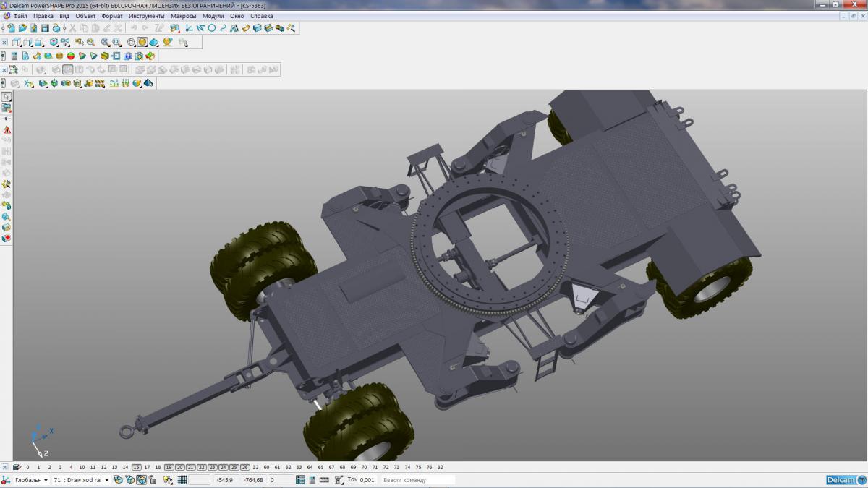The height and width of the screenshot is (488, 868).
Task: Click the Select arrow tool in left sidebar
Action: click(x=6, y=97)
